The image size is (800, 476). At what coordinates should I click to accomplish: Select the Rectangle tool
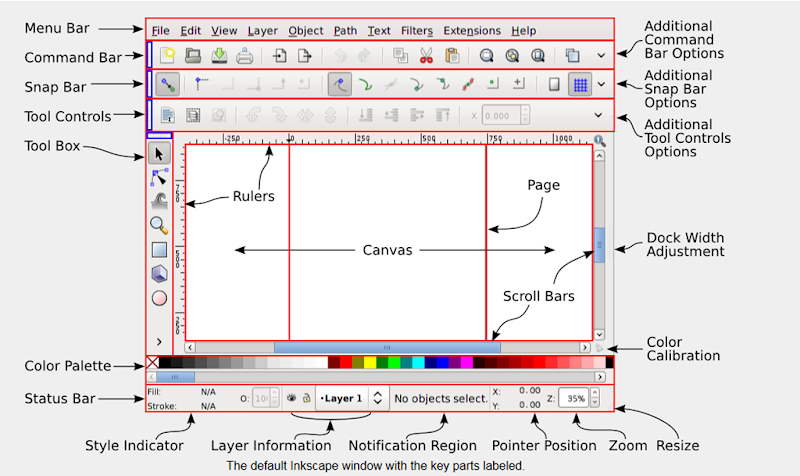pyautogui.click(x=159, y=250)
